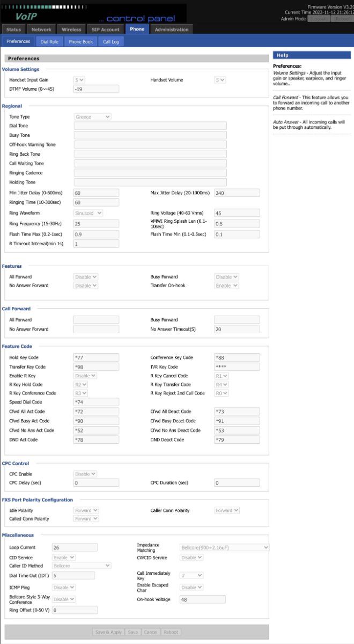The height and width of the screenshot is (644, 354).
Task: Open All Forward dropdown in Features section
Action: point(86,277)
